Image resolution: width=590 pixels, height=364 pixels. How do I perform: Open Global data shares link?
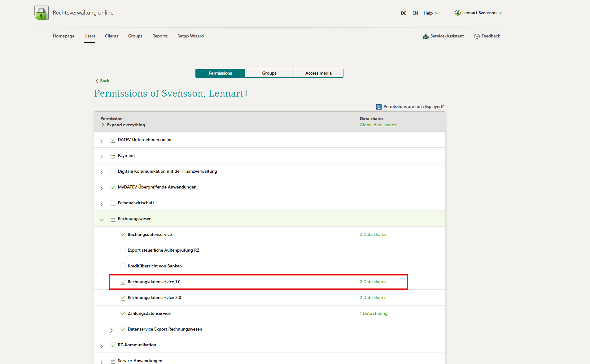(378, 125)
